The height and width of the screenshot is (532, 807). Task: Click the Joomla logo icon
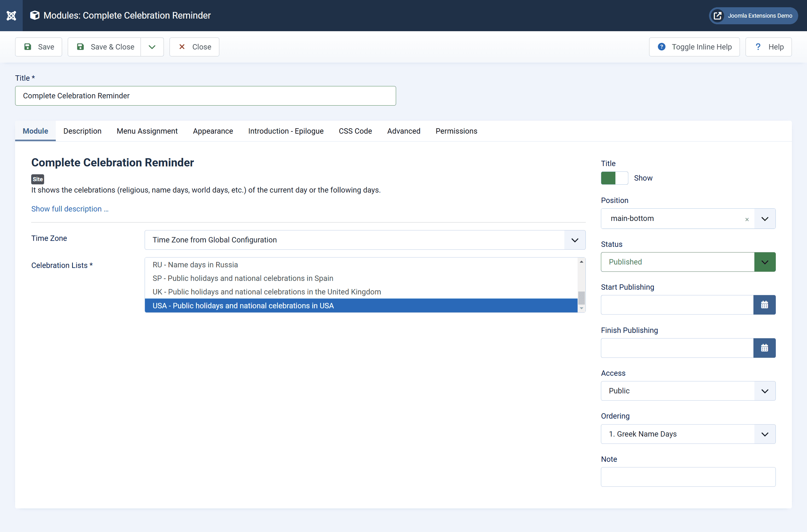11,16
